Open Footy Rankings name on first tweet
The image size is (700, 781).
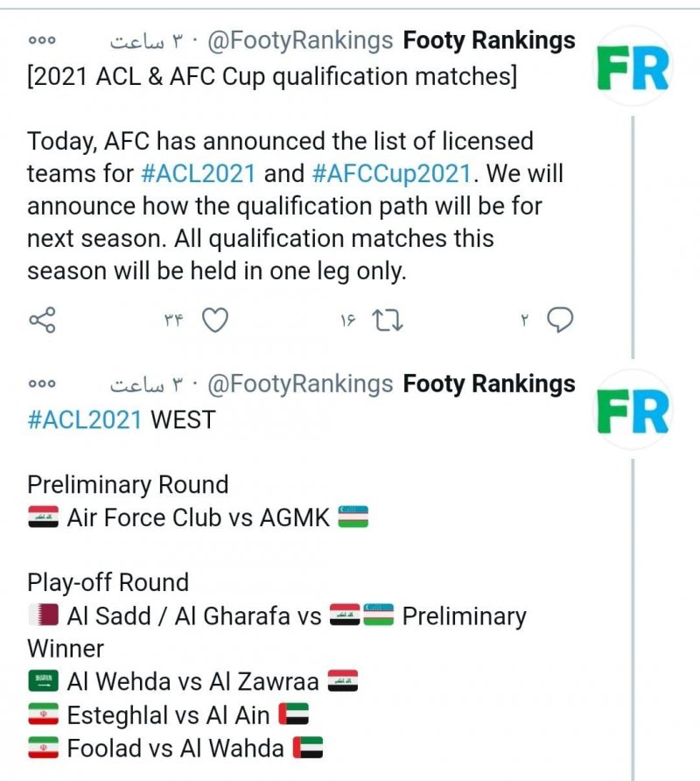(488, 40)
